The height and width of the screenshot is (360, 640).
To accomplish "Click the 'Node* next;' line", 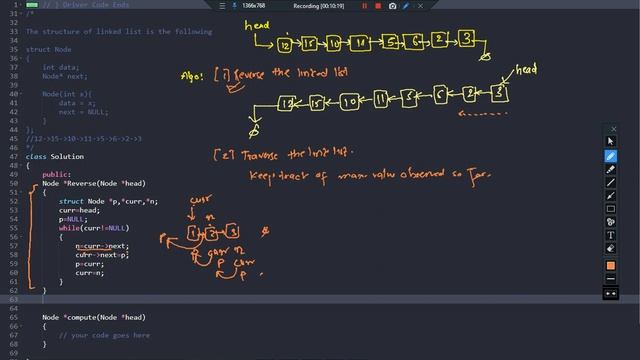I will [65, 76].
